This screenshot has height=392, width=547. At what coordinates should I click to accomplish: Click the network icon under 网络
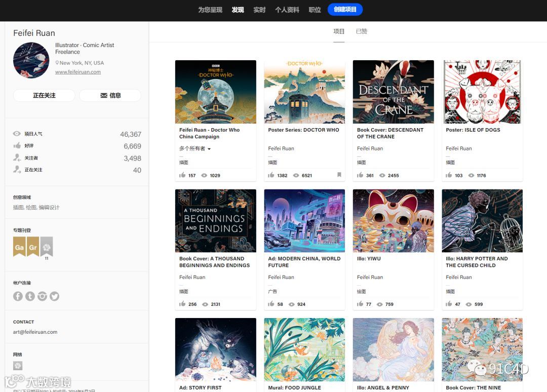pyautogui.click(x=18, y=366)
